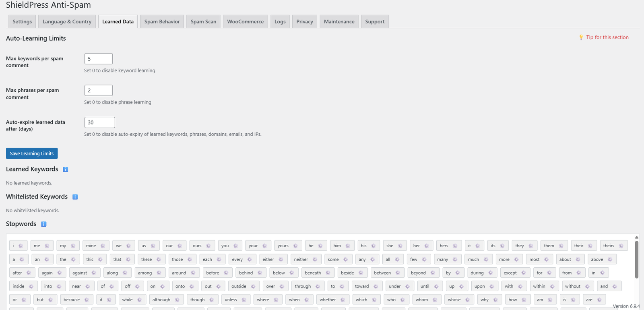Switch to Language & Country tab
Viewport: 644px width, 310px height.
point(67,22)
